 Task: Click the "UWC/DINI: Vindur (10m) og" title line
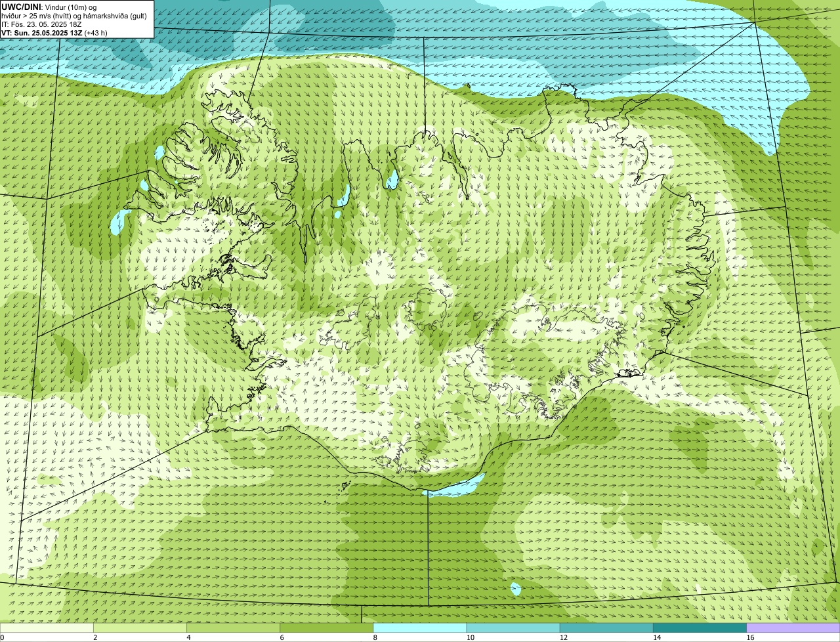(x=49, y=7)
